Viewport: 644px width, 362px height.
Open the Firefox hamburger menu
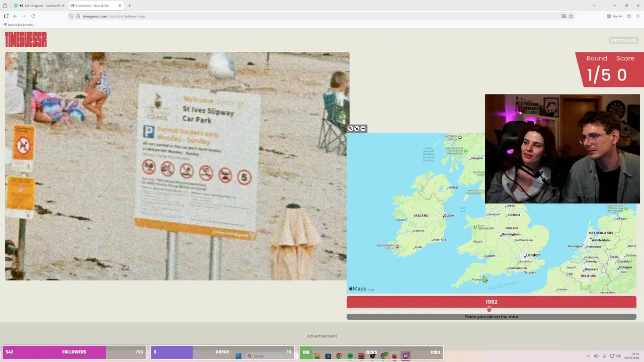click(x=638, y=16)
